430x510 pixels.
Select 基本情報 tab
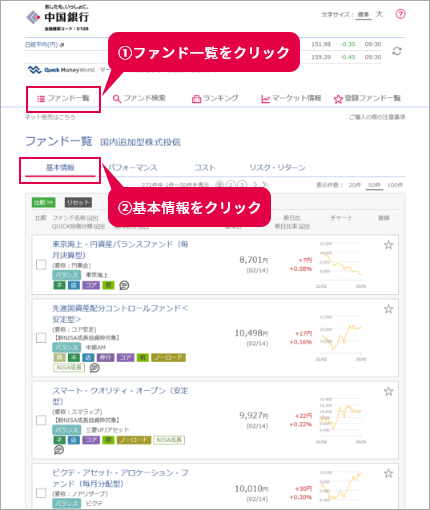point(60,168)
